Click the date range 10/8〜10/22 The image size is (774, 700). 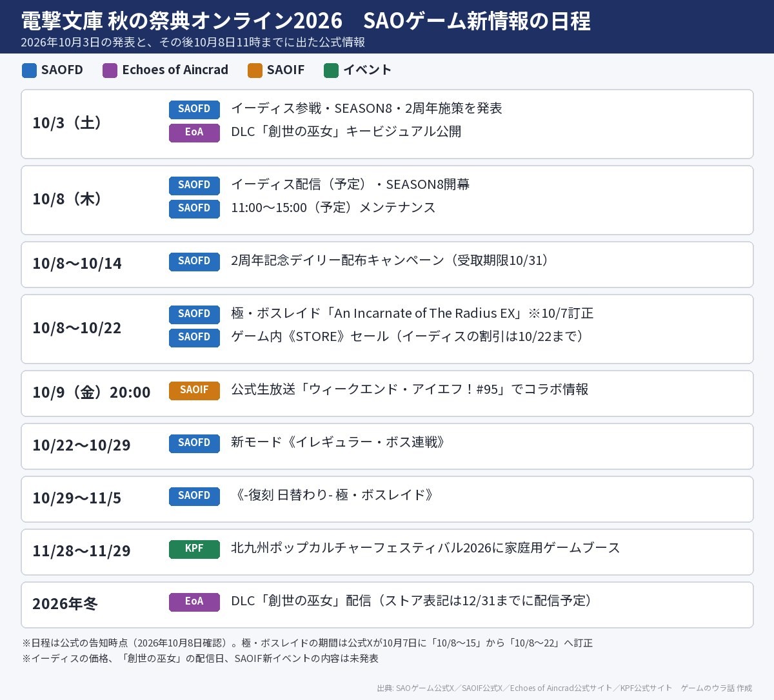(x=77, y=328)
